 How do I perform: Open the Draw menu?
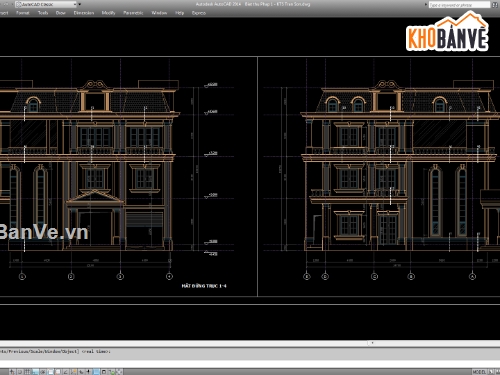(61, 13)
